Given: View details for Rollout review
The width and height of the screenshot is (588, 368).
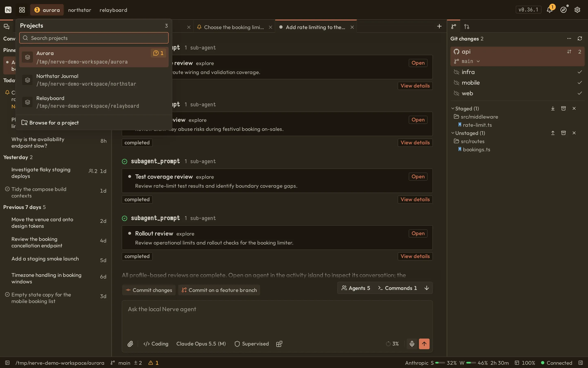Looking at the screenshot, I should [415, 256].
